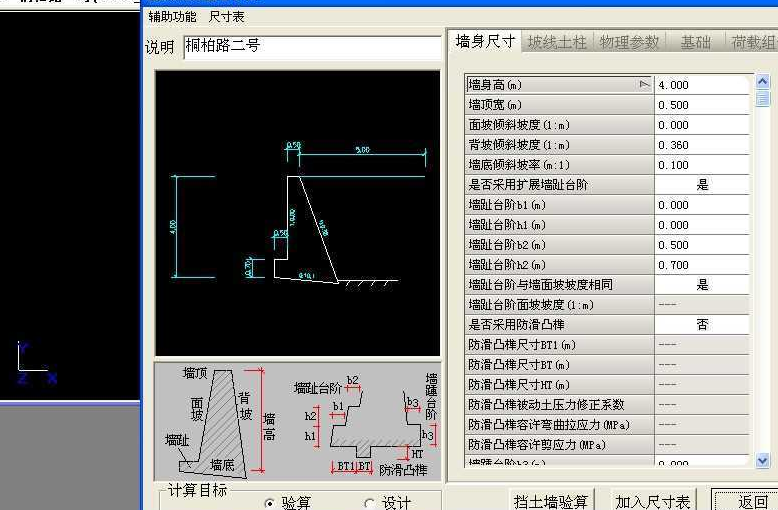Select the 验算 radio button

pyautogui.click(x=270, y=503)
